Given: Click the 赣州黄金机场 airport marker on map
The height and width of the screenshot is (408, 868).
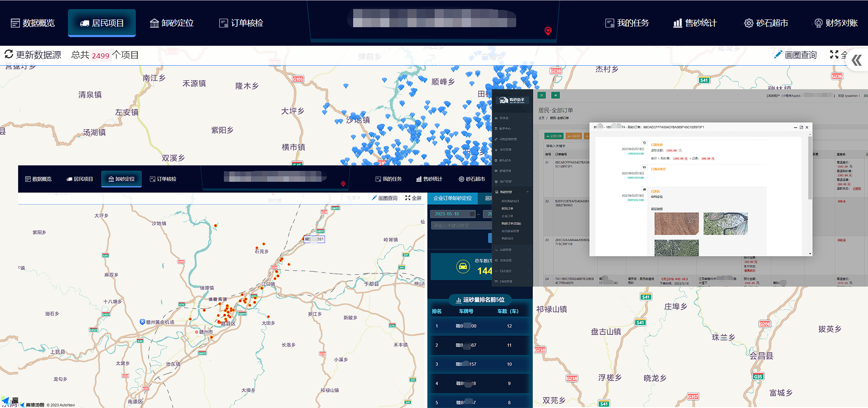Looking at the screenshot, I should [x=143, y=322].
